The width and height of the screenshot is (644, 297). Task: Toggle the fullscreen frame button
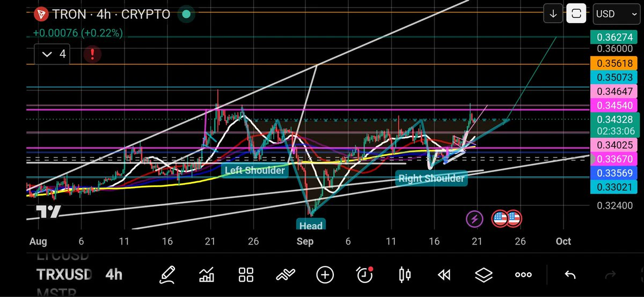pyautogui.click(x=576, y=14)
